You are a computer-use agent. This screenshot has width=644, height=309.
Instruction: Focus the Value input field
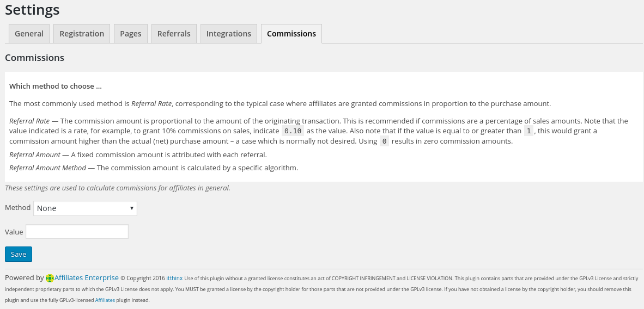(77, 231)
